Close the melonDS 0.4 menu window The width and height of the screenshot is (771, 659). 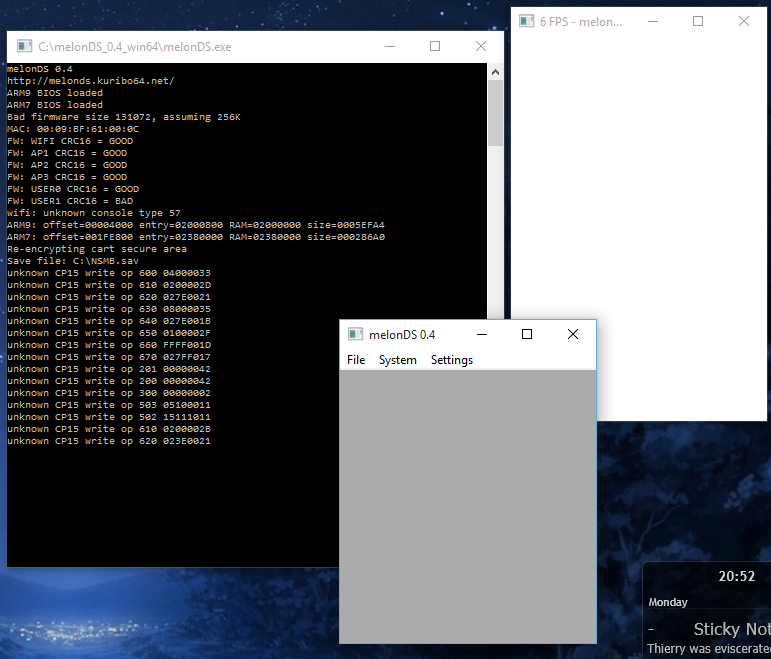pos(573,334)
